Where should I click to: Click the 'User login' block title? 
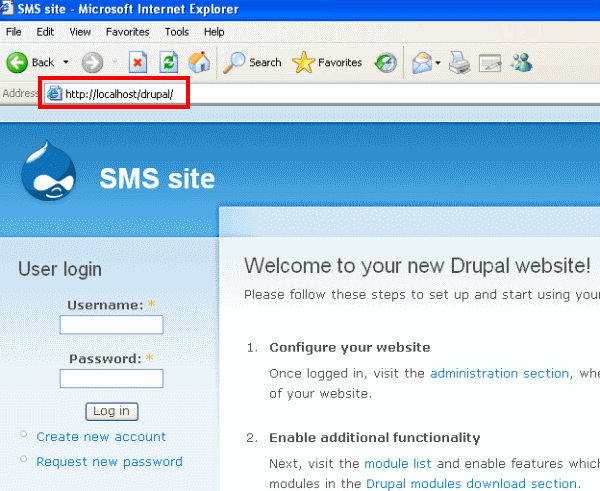60,269
